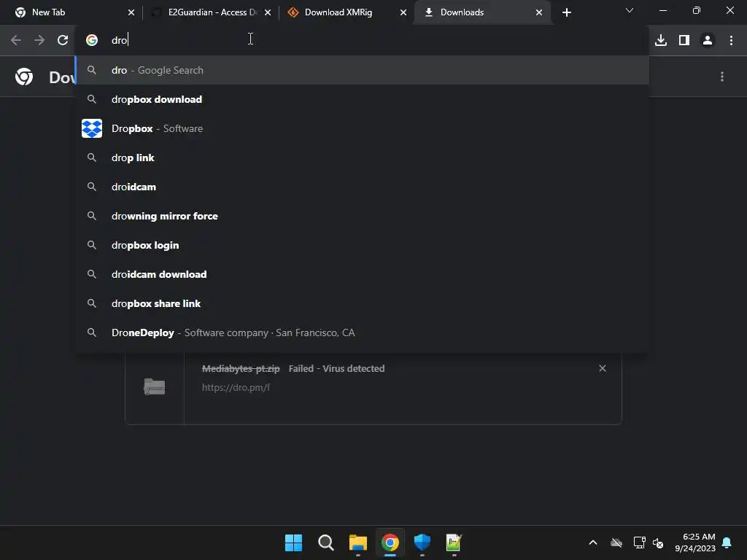Open Downloads page more actions menu

tap(722, 77)
